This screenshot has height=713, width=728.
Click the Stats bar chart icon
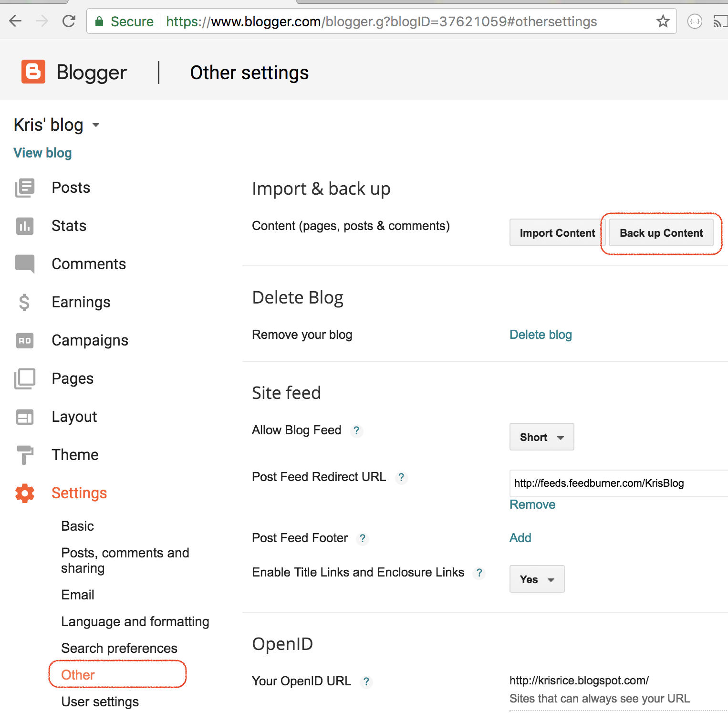point(25,226)
